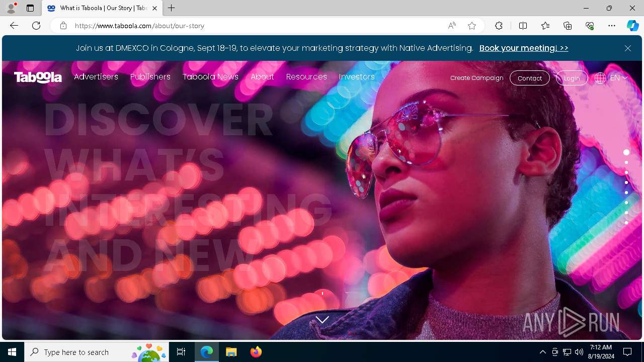Select the sixth section navigation dot
The image size is (644, 362).
click(x=626, y=203)
